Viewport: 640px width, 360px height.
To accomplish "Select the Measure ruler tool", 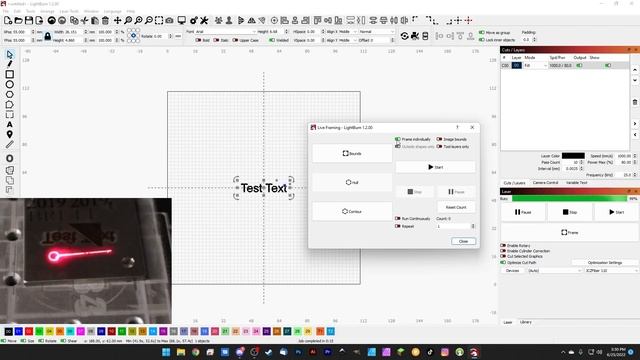I will point(10,144).
